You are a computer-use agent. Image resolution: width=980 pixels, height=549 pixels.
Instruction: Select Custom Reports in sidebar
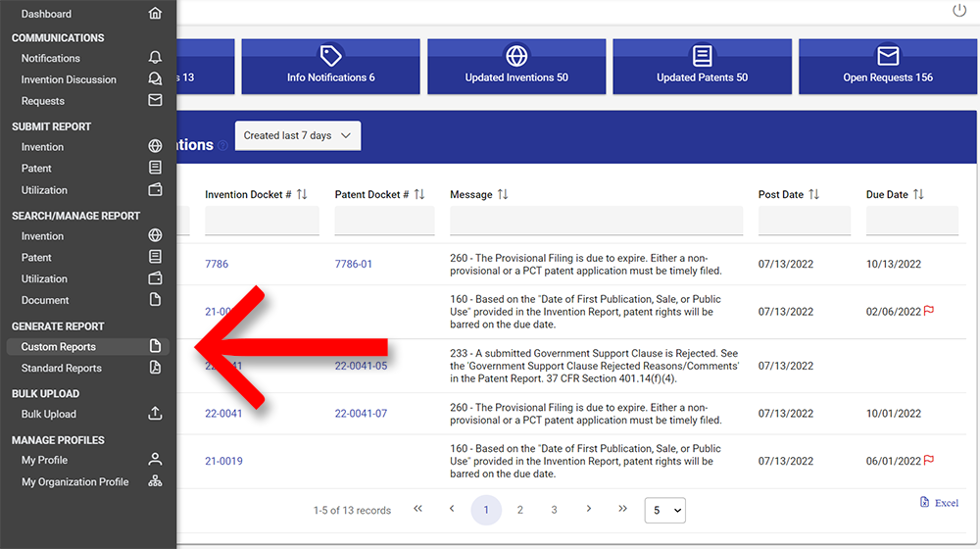(59, 347)
